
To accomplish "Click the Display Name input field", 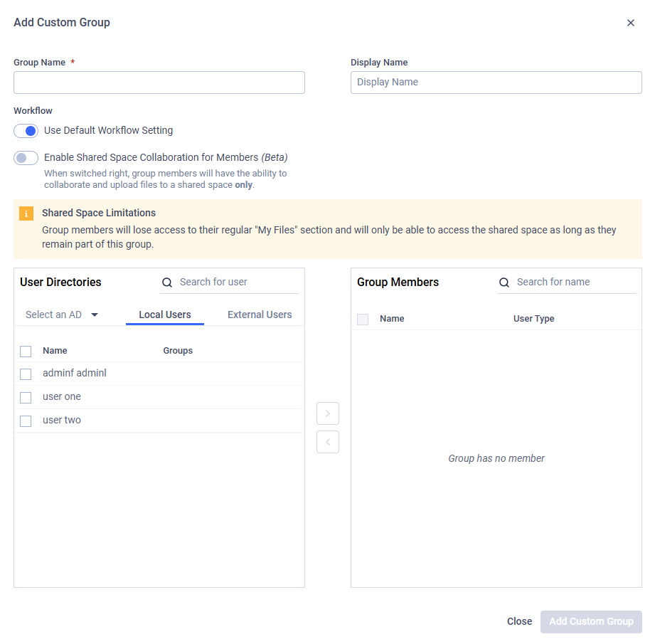I will (x=496, y=83).
